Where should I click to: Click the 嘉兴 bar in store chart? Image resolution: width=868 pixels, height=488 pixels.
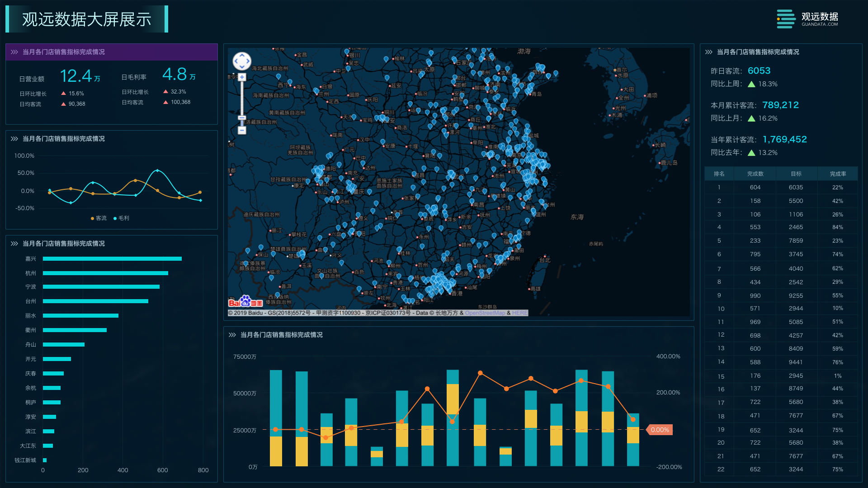click(112, 259)
